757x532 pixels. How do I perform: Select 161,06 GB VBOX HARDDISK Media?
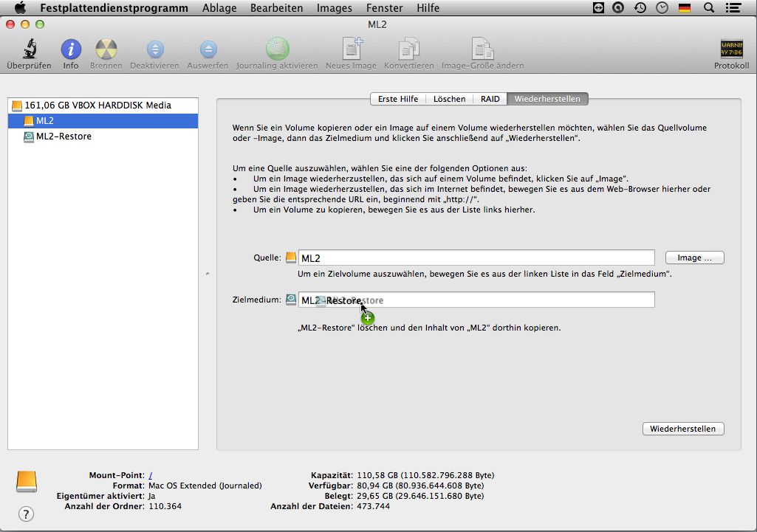(x=103, y=106)
